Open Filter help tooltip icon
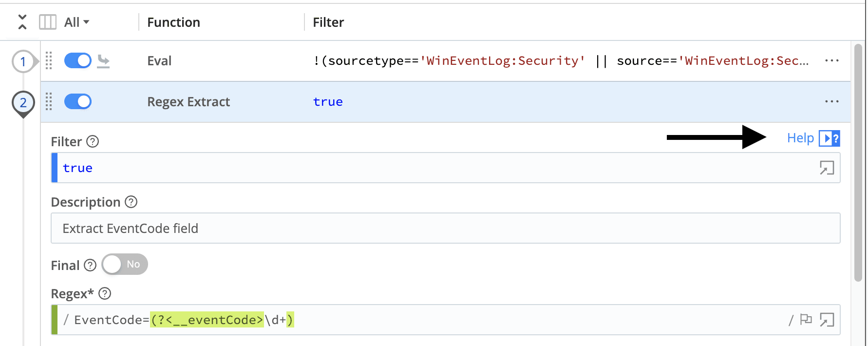The image size is (868, 346). coord(93,141)
